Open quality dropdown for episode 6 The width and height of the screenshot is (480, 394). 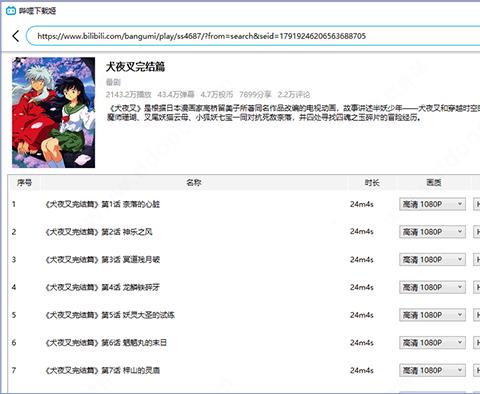pos(432,342)
